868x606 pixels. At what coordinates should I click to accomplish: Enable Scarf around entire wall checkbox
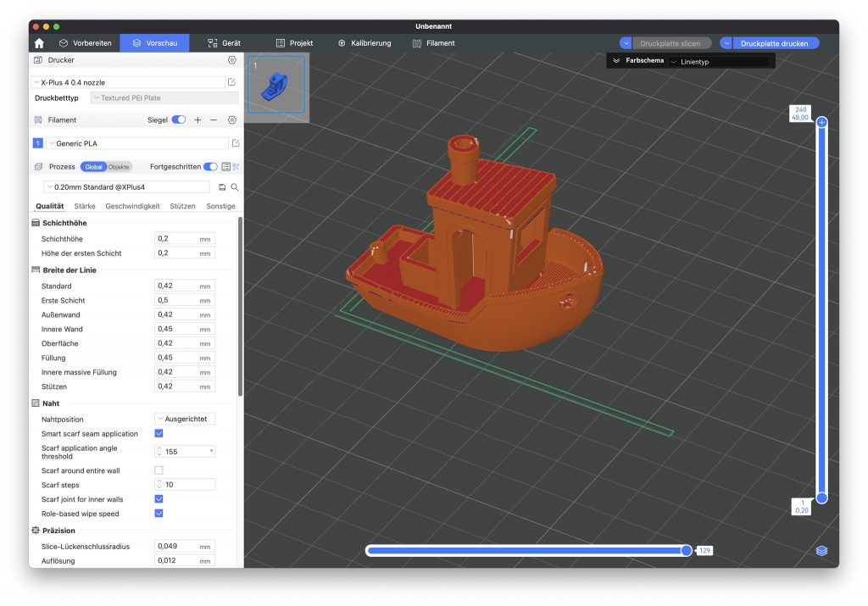pyautogui.click(x=159, y=470)
